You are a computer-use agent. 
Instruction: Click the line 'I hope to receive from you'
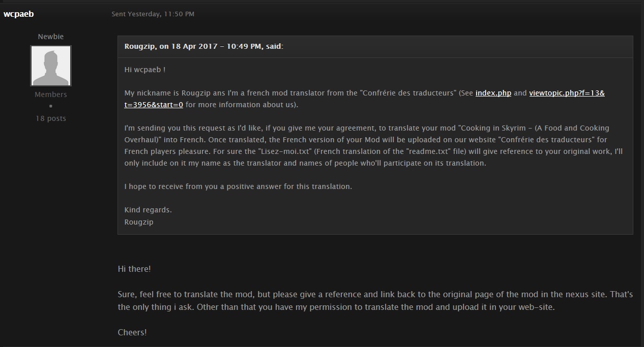point(238,186)
